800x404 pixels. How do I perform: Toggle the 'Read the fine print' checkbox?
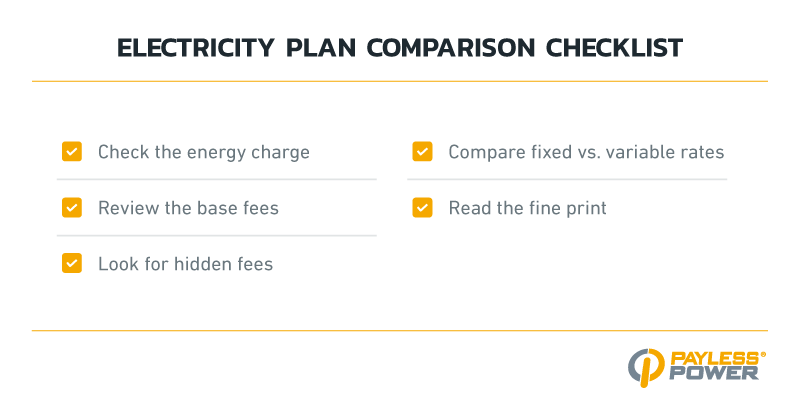[x=422, y=208]
